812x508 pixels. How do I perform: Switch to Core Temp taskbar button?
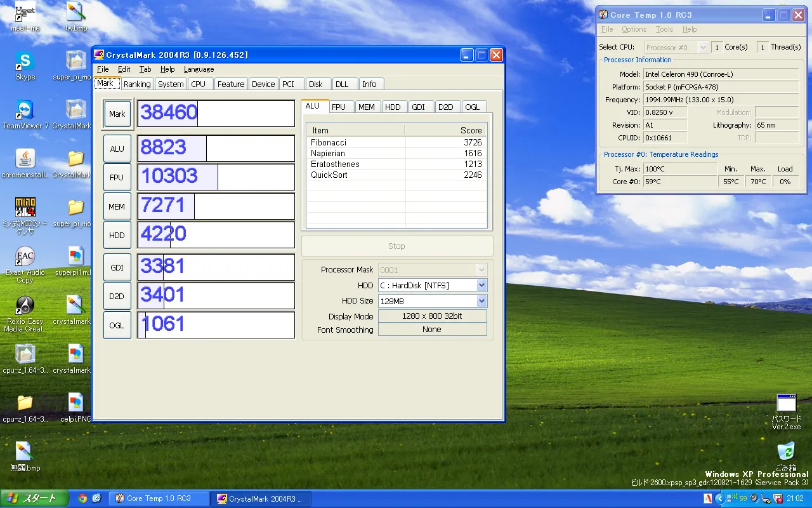click(x=159, y=498)
